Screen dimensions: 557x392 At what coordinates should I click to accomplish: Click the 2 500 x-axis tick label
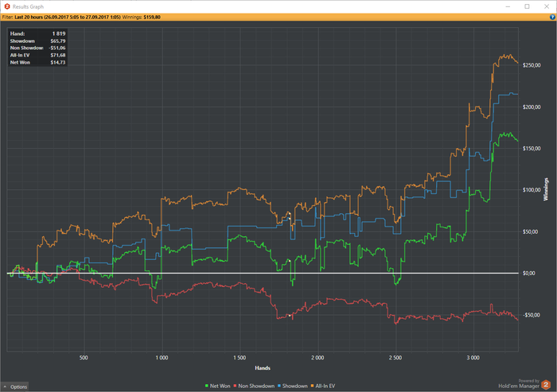point(395,358)
